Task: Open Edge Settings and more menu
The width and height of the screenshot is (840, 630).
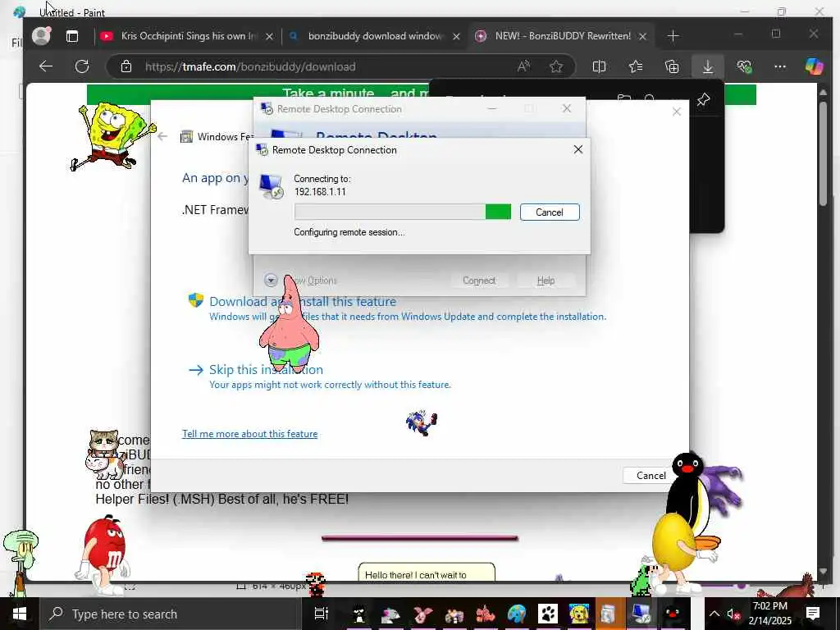Action: coord(780,66)
